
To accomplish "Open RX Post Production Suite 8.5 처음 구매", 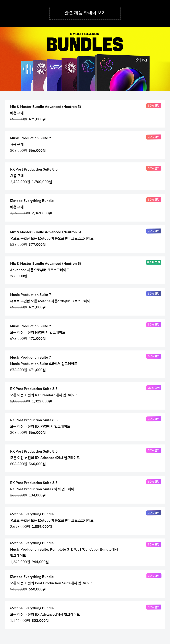I will [85, 176].
